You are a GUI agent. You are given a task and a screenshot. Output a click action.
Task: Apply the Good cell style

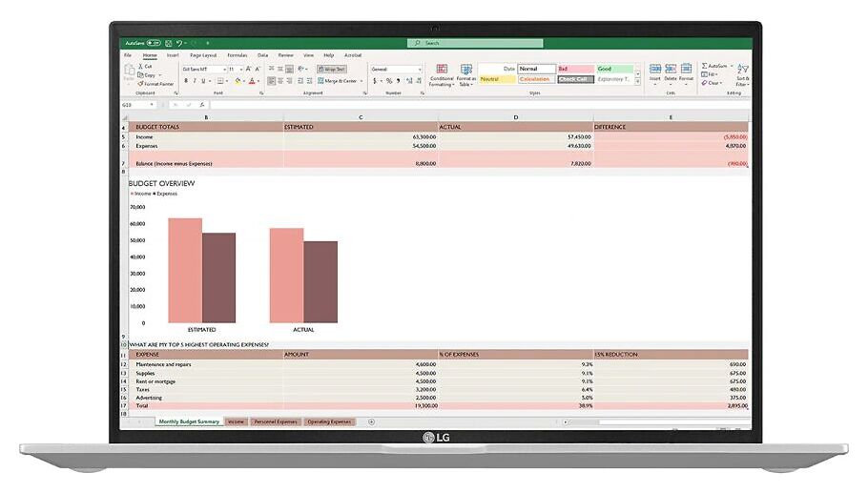[x=613, y=69]
